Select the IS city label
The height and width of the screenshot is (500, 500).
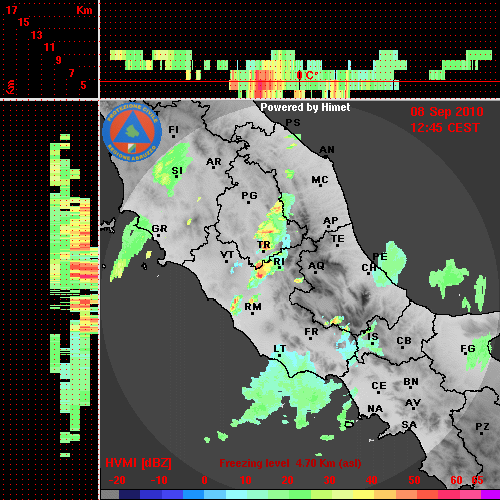(x=373, y=337)
